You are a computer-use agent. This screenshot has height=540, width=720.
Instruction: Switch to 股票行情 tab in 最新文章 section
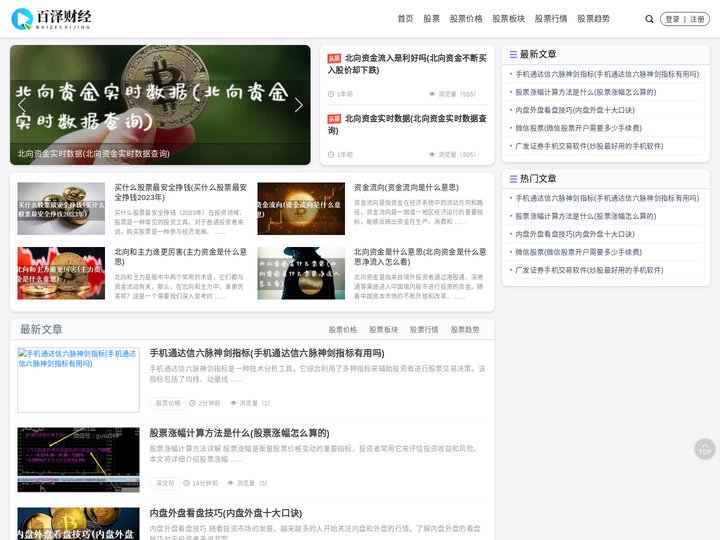(424, 330)
